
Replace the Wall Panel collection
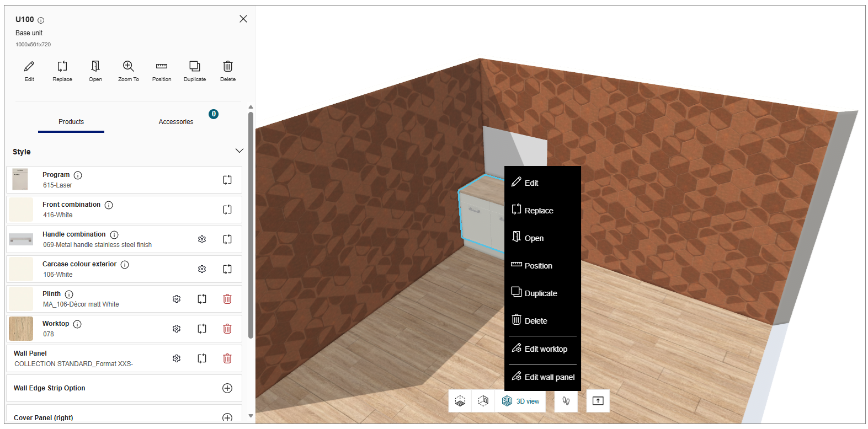[x=202, y=358]
